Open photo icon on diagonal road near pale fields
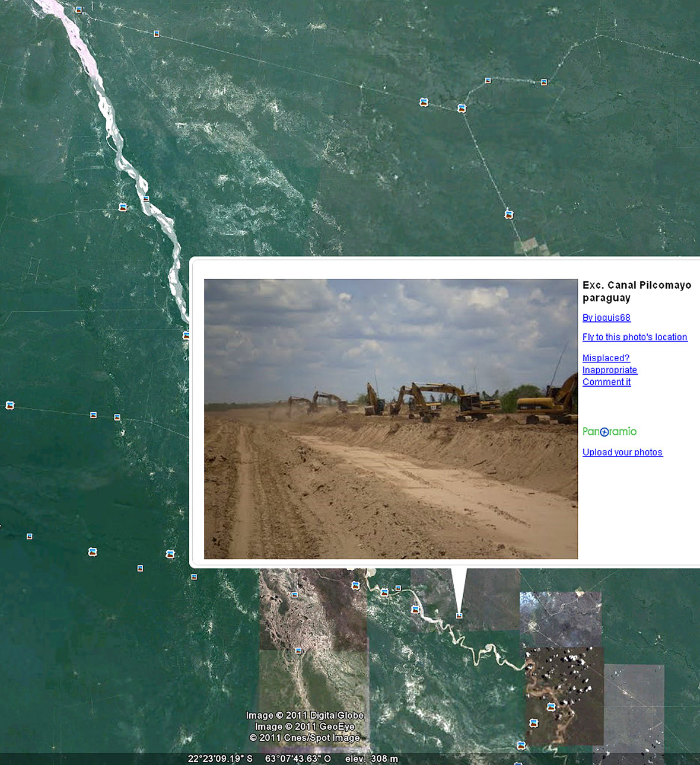This screenshot has width=700, height=765. click(x=508, y=215)
